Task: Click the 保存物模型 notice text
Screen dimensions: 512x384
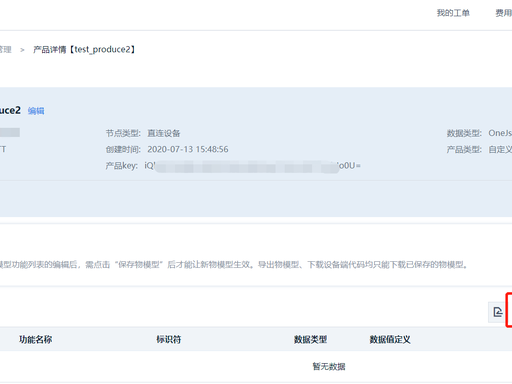Action: [x=234, y=265]
